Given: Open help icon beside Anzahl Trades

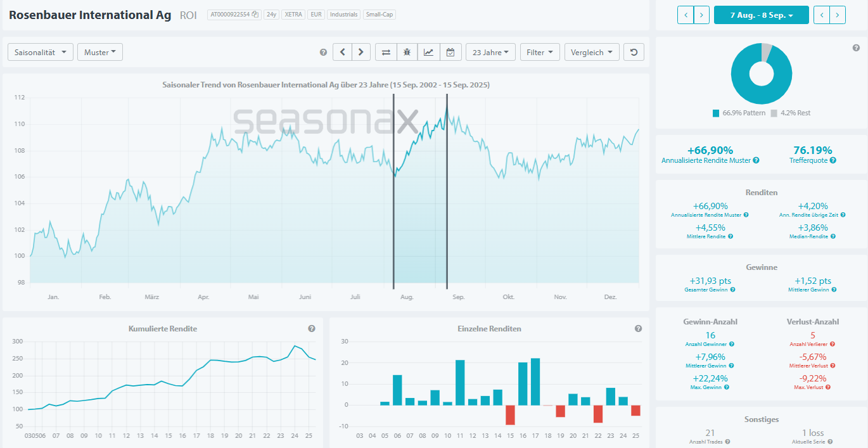Looking at the screenshot, I should click(727, 442).
